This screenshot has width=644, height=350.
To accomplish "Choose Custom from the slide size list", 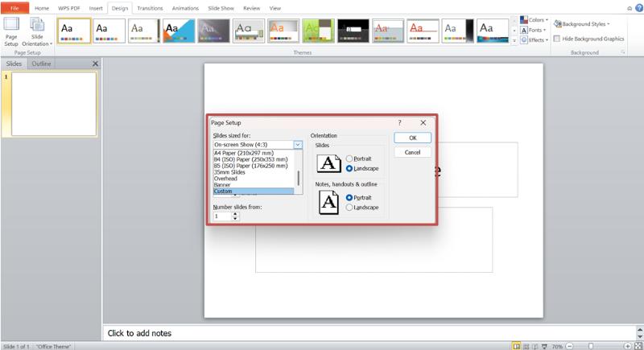I will [254, 191].
